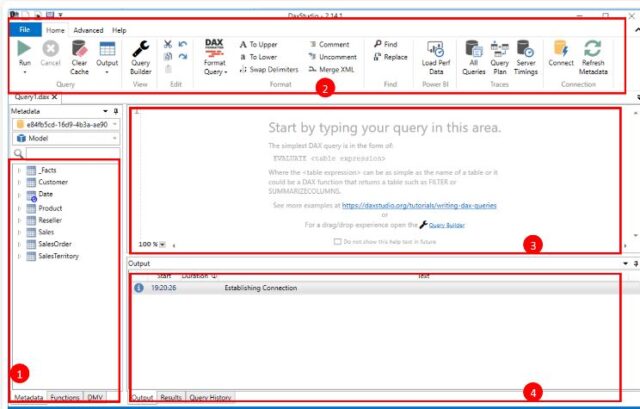Expand the Product table
Viewport: 640px width, 409px height.
19,208
